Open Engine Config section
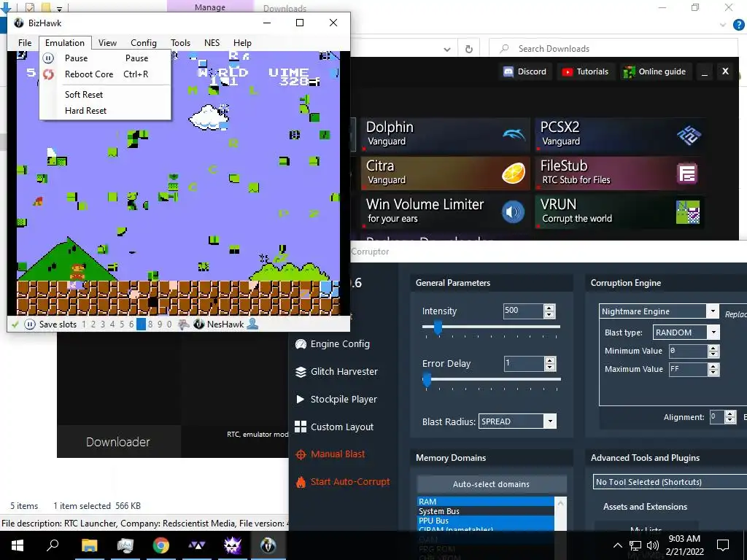 [333, 344]
